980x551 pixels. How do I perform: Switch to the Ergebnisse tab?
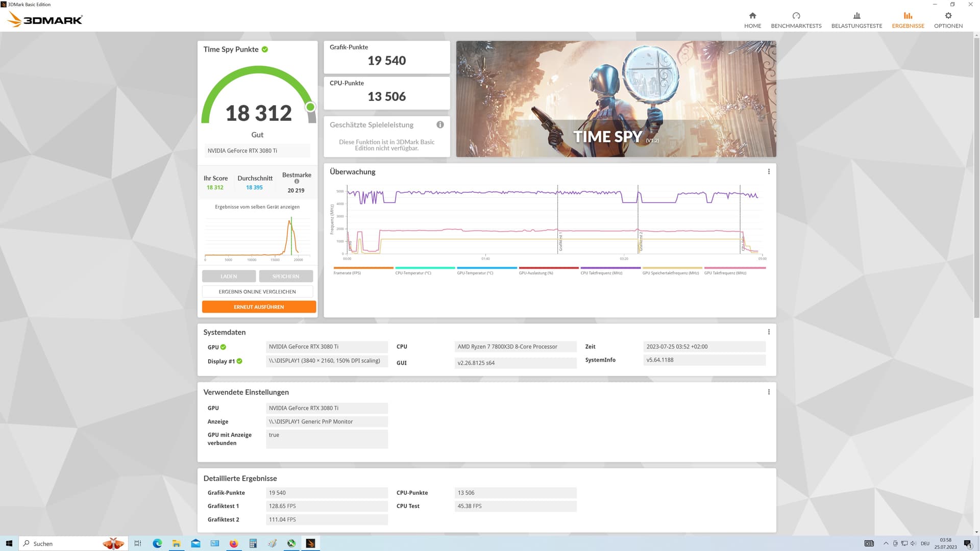click(908, 20)
